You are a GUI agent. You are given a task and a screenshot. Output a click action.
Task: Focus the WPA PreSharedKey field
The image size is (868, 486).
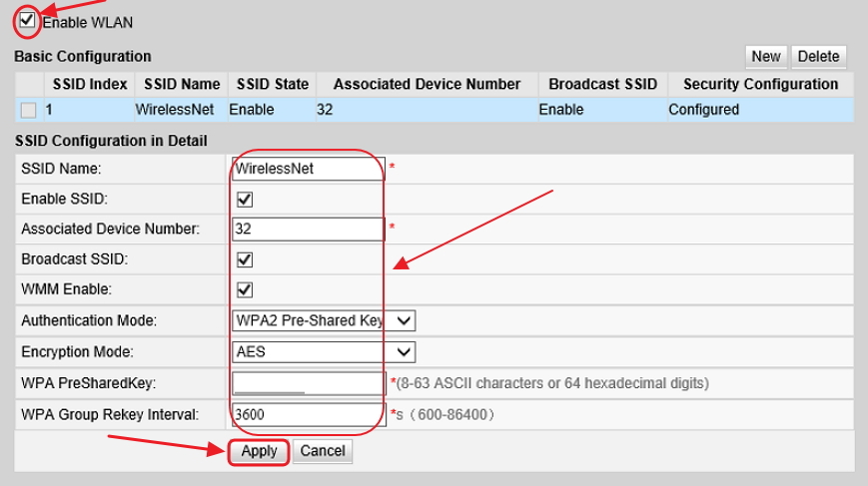tap(309, 383)
